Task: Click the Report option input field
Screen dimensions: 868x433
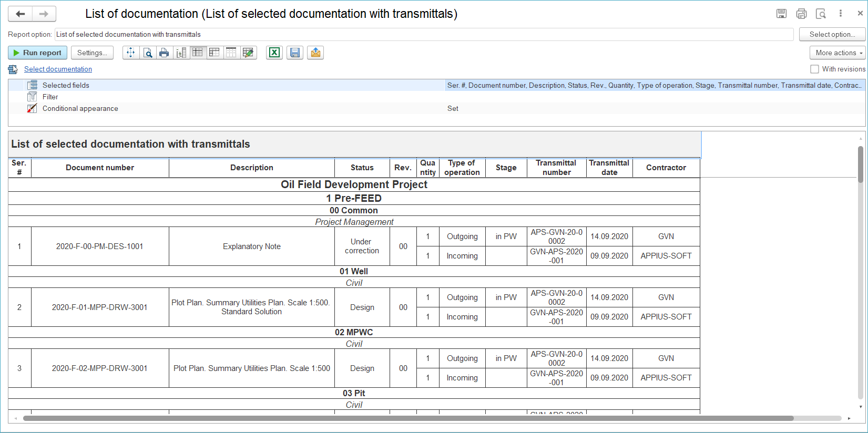Action: [424, 34]
